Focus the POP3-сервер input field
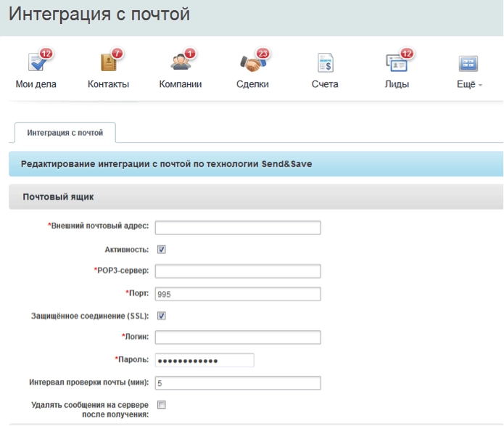The image size is (504, 426). 238,271
